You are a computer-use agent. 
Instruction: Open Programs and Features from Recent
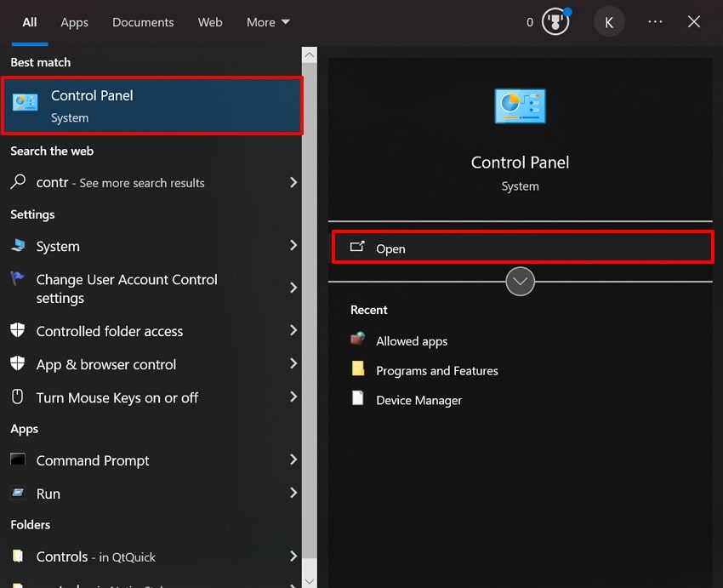tap(437, 370)
